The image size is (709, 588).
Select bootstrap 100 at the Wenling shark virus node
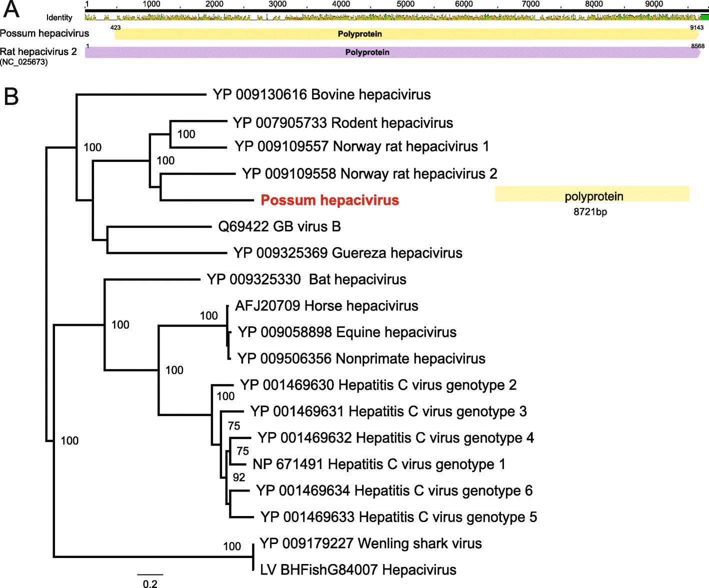pyautogui.click(x=232, y=547)
